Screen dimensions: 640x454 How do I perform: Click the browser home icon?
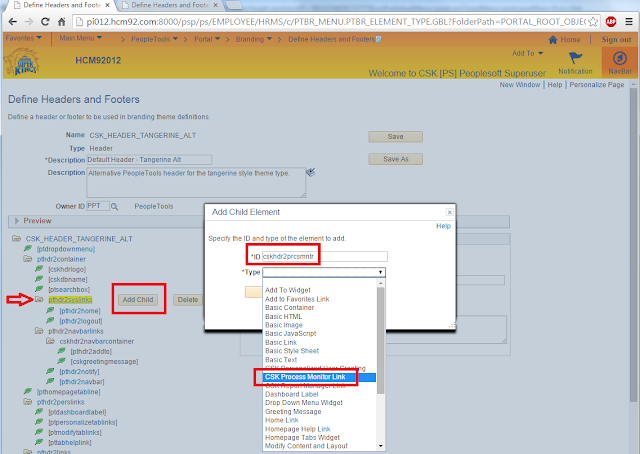pos(61,22)
